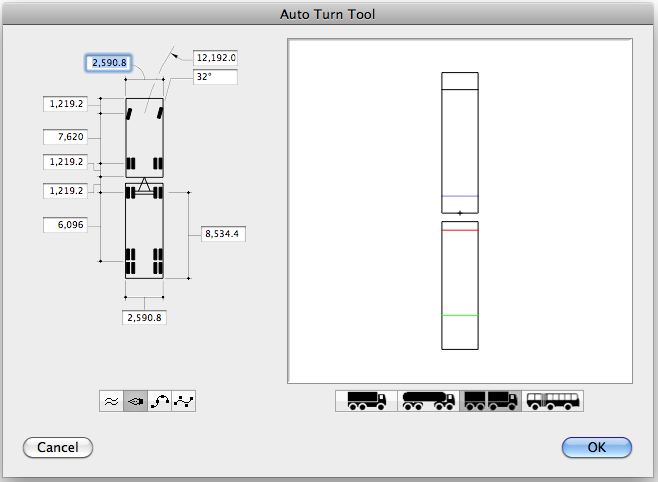Click the 6,096 trailer length field

[x=65, y=225]
